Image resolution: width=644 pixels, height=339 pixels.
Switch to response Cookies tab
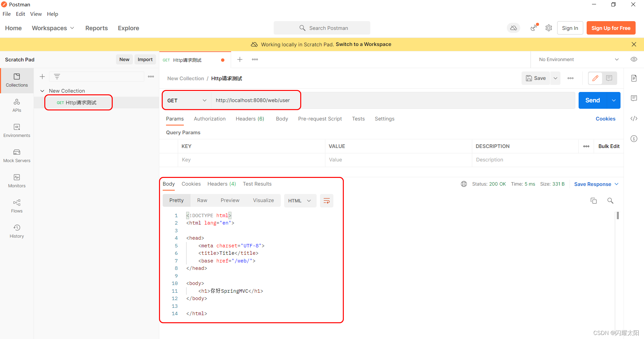tap(191, 184)
